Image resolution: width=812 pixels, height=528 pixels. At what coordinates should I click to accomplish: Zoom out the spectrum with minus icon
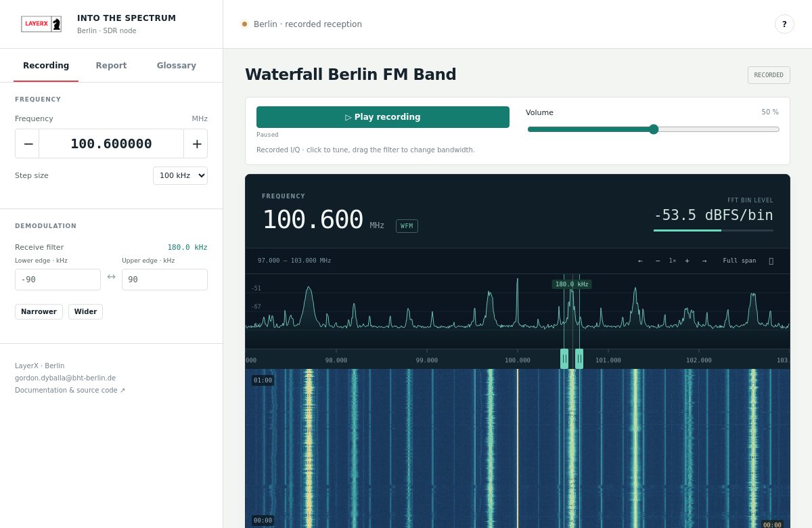[658, 261]
